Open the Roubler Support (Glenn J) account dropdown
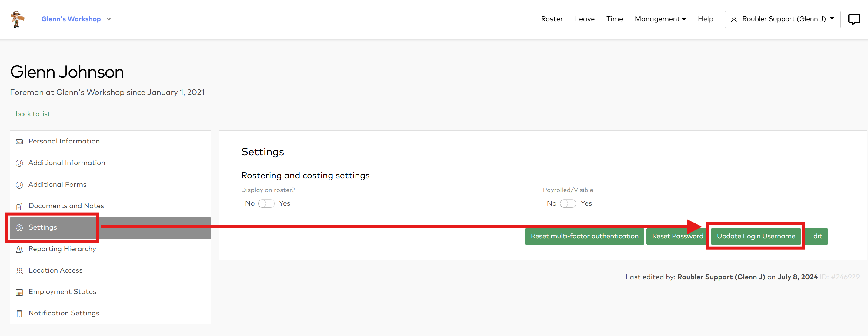Screen dimensions: 868x336 pos(783,19)
